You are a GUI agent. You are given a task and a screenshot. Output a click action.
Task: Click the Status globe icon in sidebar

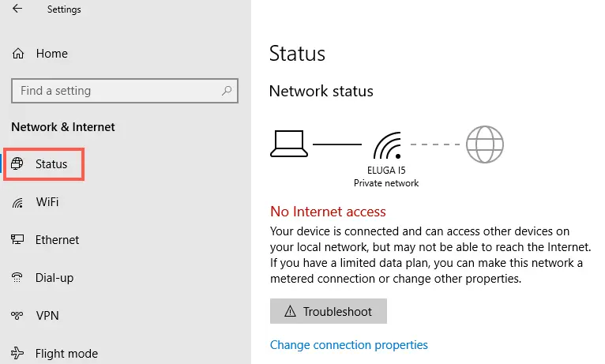(x=17, y=164)
